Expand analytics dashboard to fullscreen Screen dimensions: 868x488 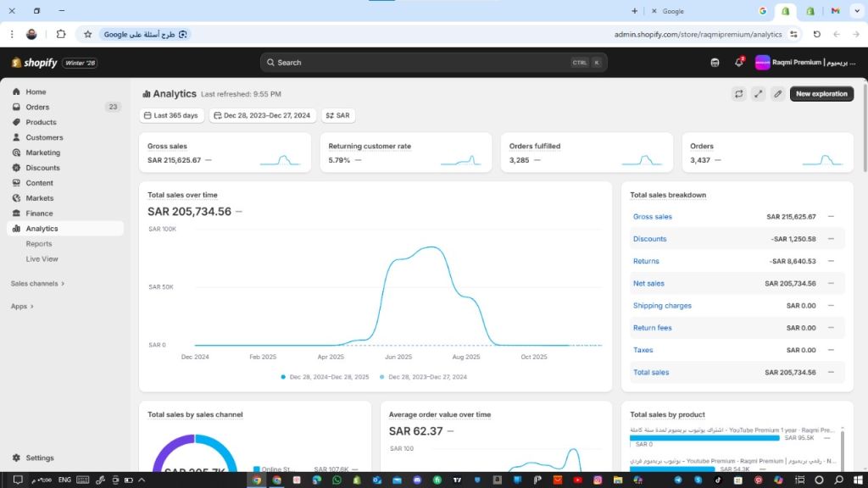pyautogui.click(x=759, y=94)
